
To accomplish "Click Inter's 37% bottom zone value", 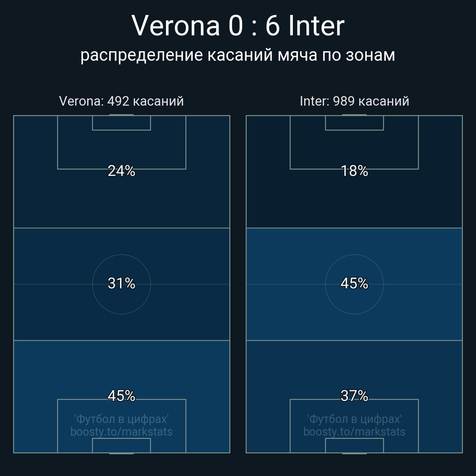I will coord(355,396).
